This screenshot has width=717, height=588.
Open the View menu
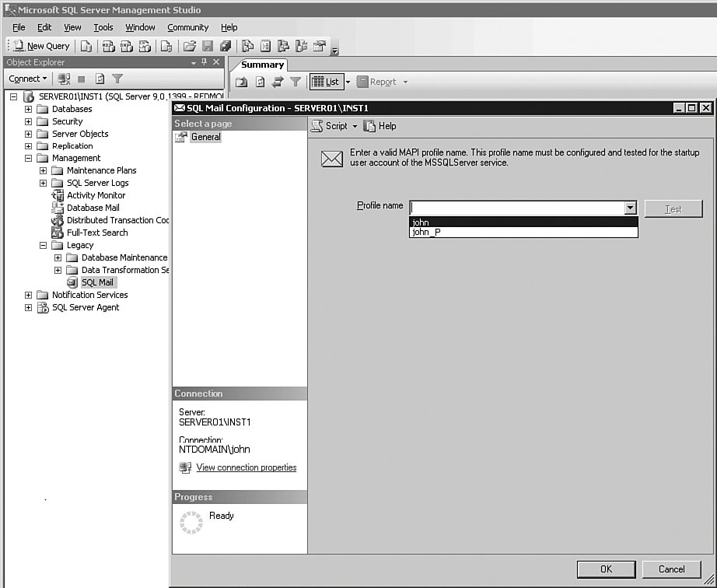click(72, 27)
